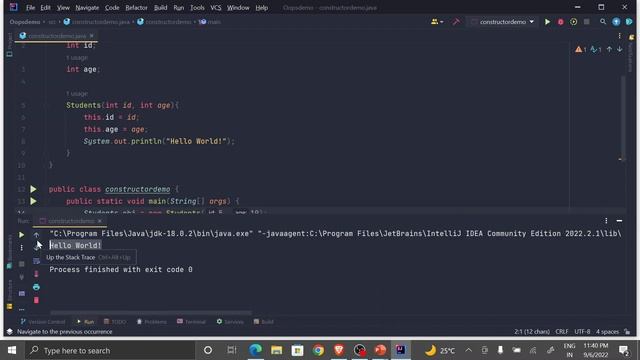Open the Build tool window tab
The image size is (640, 360).
click(263, 322)
